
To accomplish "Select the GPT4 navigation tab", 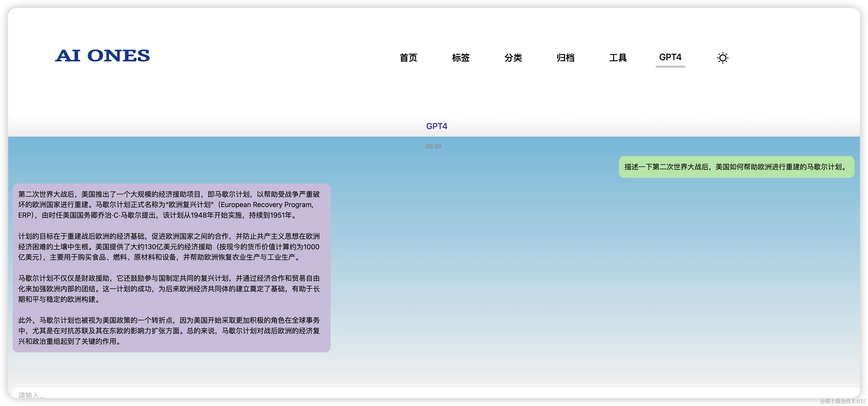I will tap(670, 57).
